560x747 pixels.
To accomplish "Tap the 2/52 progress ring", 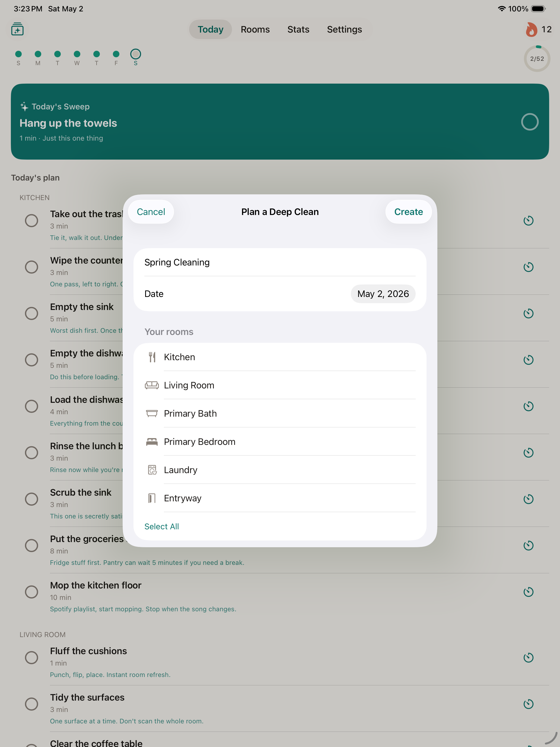I will pos(537,59).
